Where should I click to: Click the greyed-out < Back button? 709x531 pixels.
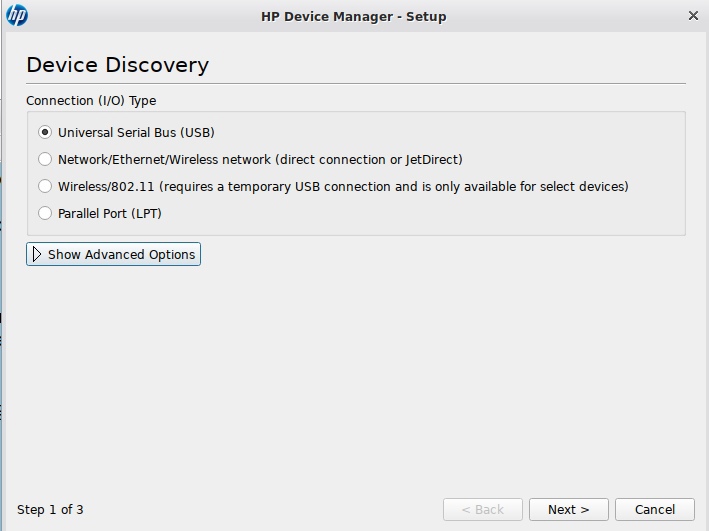[482, 509]
